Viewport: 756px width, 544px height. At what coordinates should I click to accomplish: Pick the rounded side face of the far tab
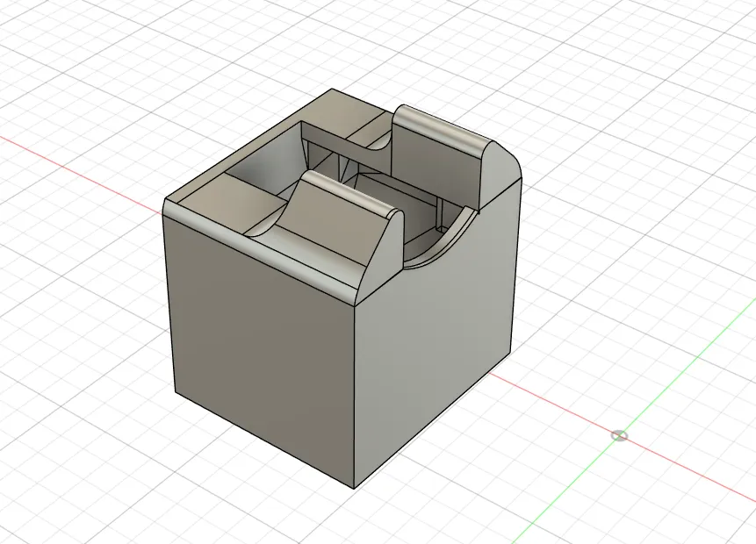click(500, 168)
